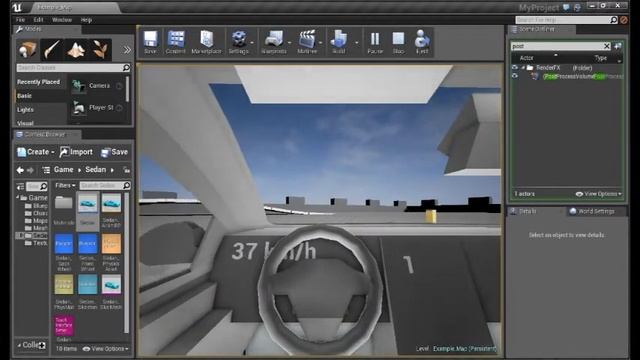640x360 pixels.
Task: Toggle the sources panel view button
Action: (20, 187)
